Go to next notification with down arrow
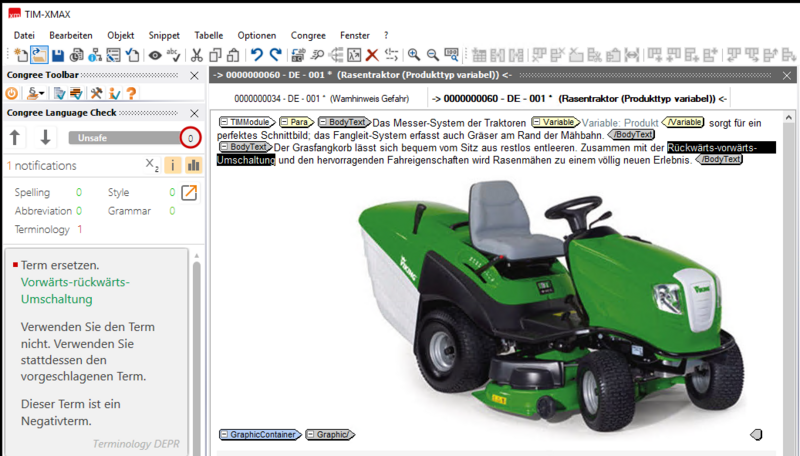 pos(45,138)
